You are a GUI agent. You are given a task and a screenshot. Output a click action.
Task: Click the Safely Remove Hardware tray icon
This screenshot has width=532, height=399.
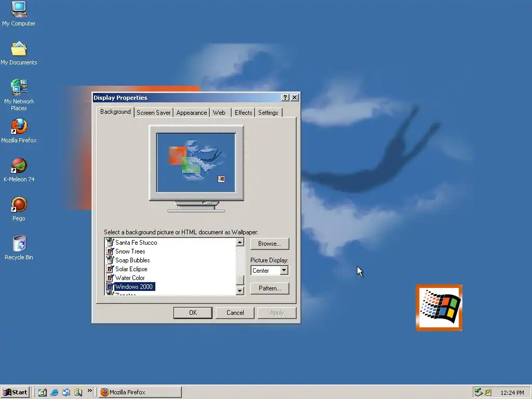tap(478, 392)
